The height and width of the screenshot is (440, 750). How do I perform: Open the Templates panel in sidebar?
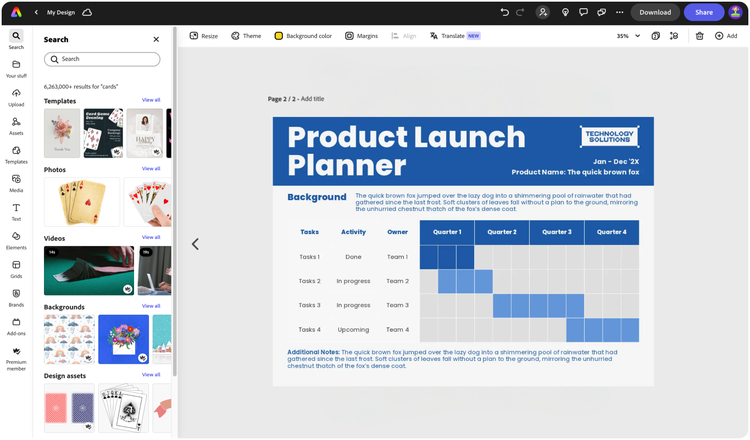(16, 155)
